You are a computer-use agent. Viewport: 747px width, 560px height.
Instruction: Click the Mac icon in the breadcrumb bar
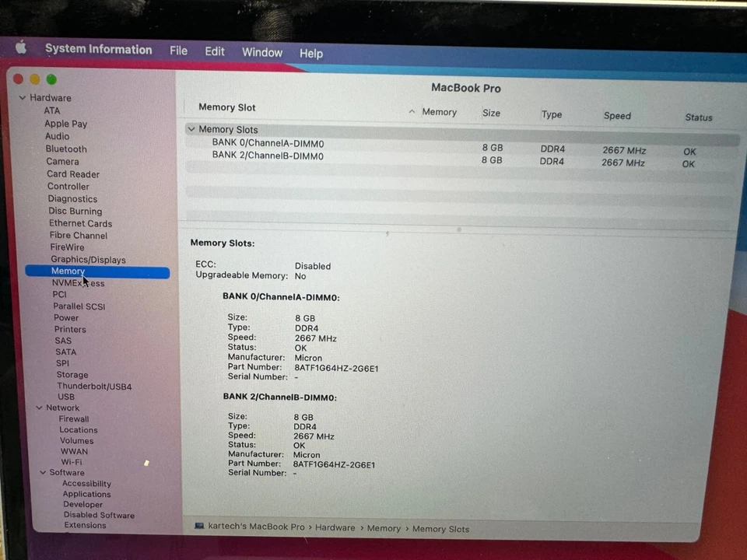(x=200, y=527)
